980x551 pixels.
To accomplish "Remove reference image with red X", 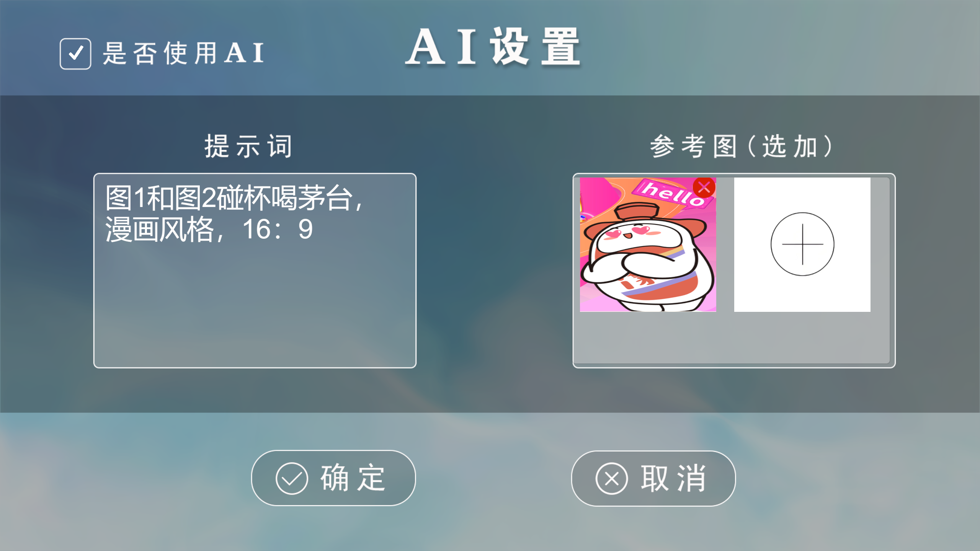I will (704, 187).
